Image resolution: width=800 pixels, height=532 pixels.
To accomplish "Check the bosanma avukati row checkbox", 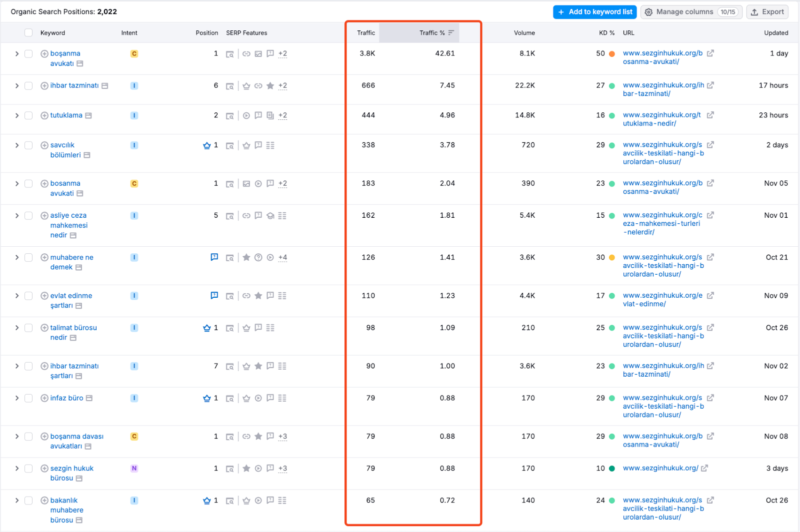I will pyautogui.click(x=28, y=183).
